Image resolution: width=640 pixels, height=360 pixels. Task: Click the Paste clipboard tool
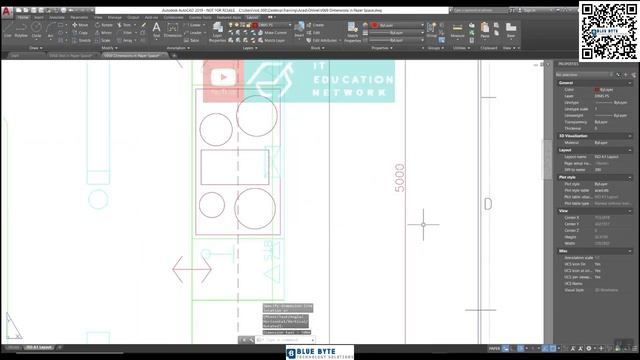[485, 31]
